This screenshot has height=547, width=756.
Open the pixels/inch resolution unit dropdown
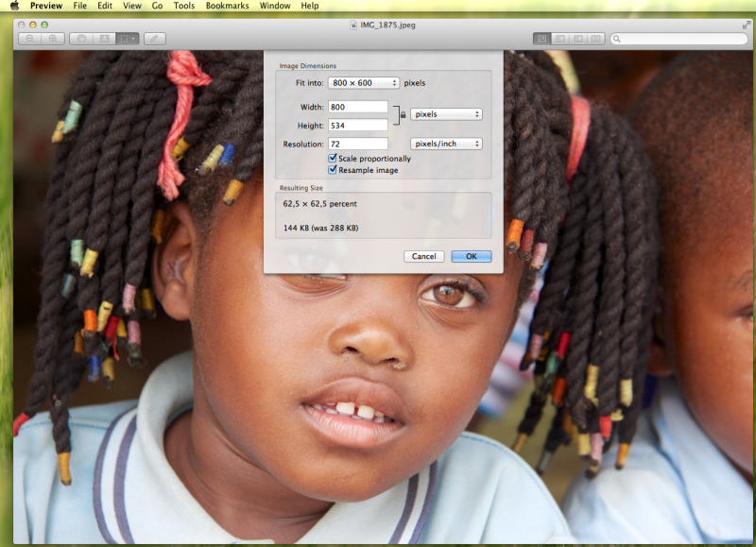click(x=446, y=144)
